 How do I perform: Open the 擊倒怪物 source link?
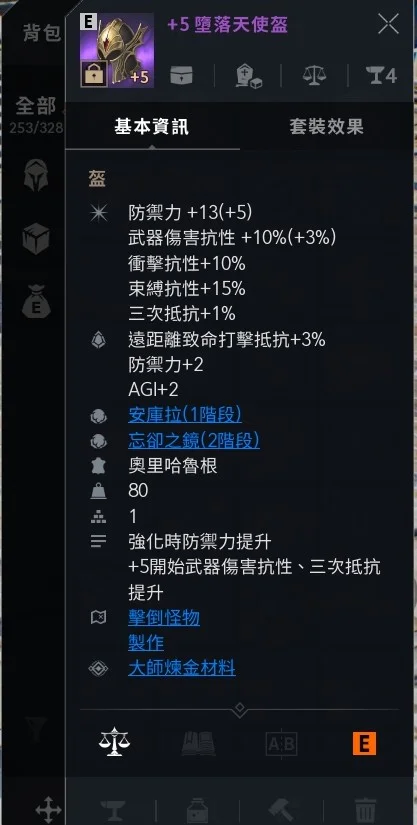coord(164,618)
